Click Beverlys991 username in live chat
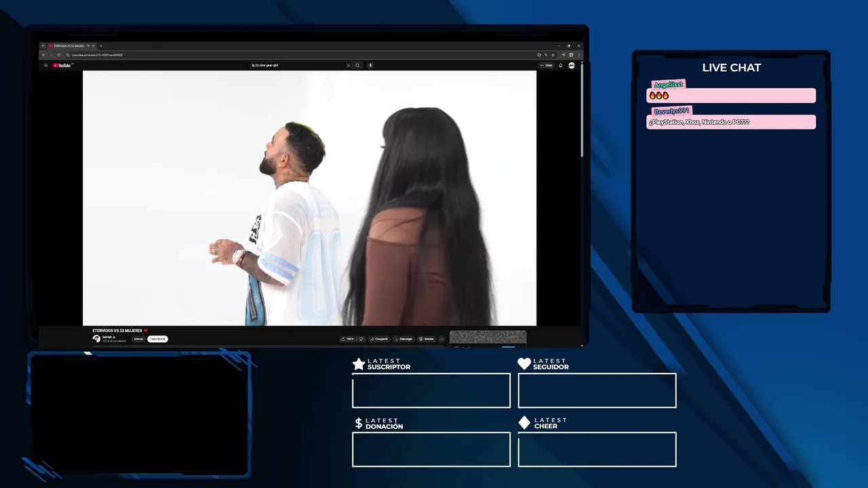The height and width of the screenshot is (488, 868). pos(671,111)
